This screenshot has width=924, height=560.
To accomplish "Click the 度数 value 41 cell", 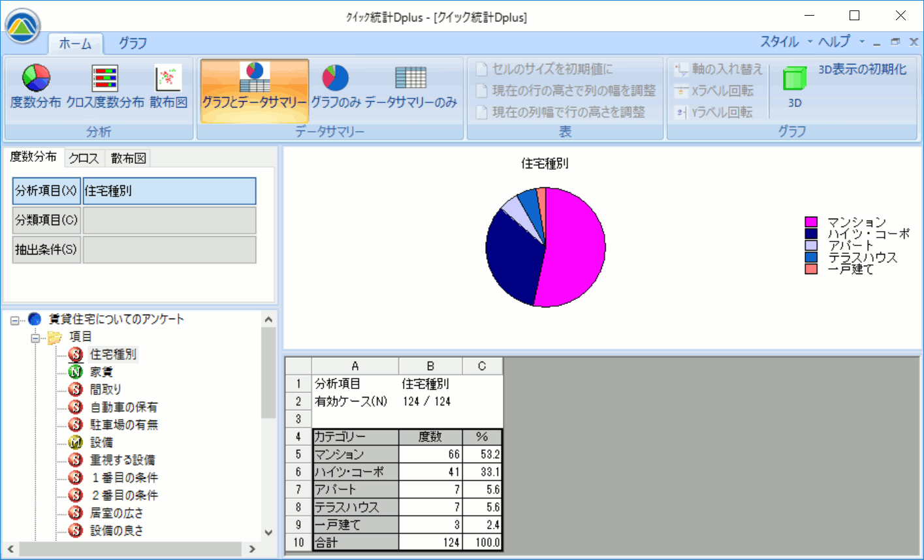I will coord(430,472).
